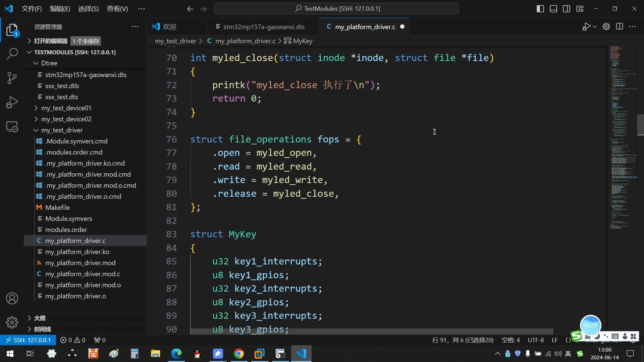Click my_test_driver breadcrumb segment
This screenshot has height=362, width=644.
[175, 41]
